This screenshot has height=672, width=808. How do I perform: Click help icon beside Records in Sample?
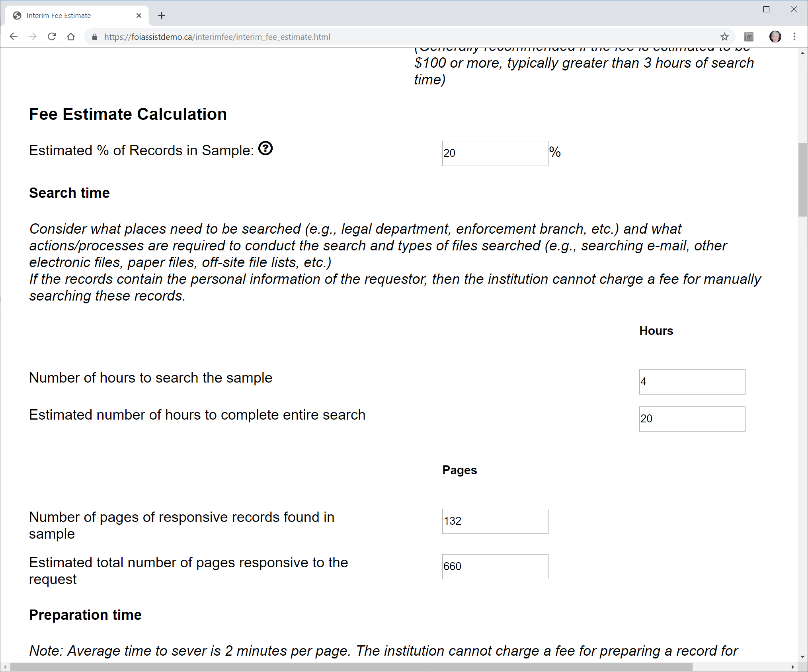pos(265,148)
